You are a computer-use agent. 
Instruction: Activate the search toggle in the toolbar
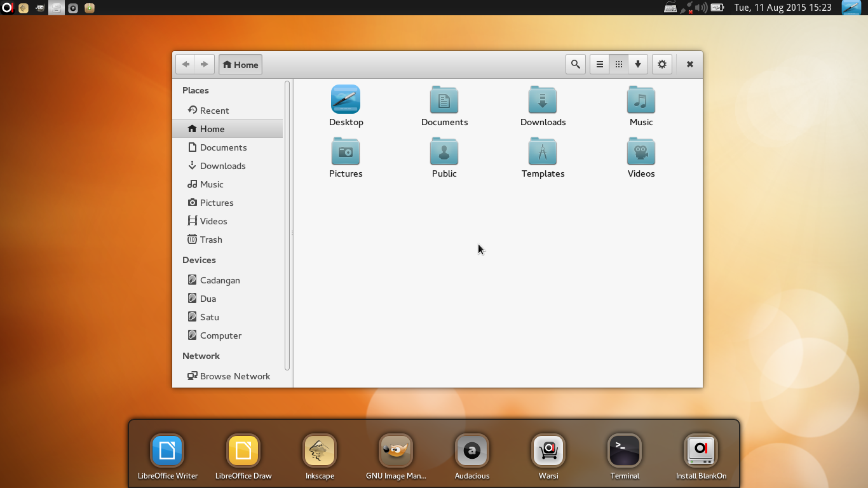[576, 64]
